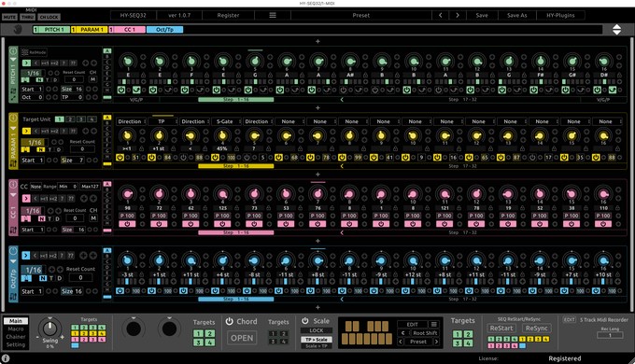The height and width of the screenshot is (364, 635).
Task: Toggle the MUTE button
Action: [x=9, y=17]
